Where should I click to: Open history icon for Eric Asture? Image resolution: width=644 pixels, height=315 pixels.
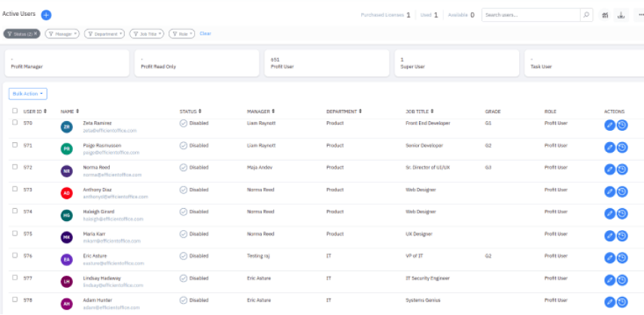click(x=622, y=258)
